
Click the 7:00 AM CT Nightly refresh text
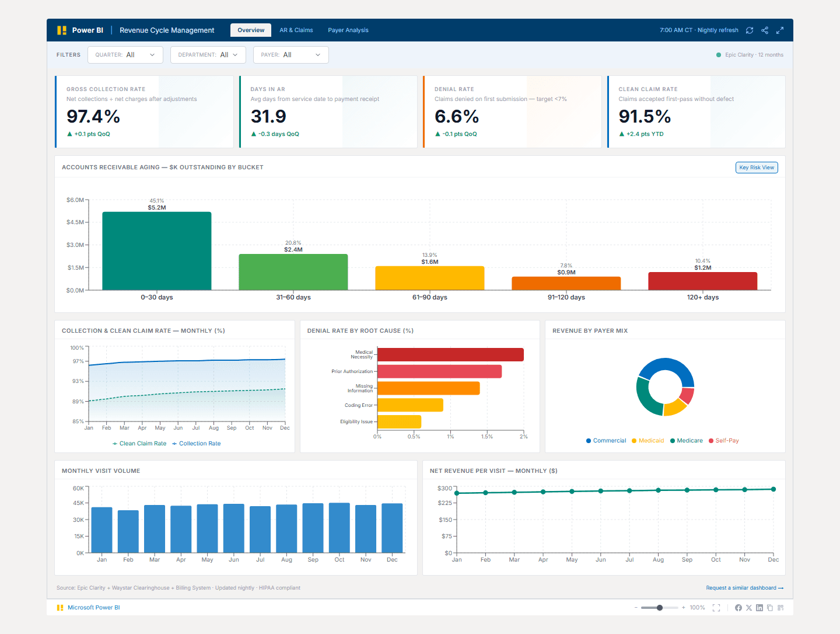point(699,30)
